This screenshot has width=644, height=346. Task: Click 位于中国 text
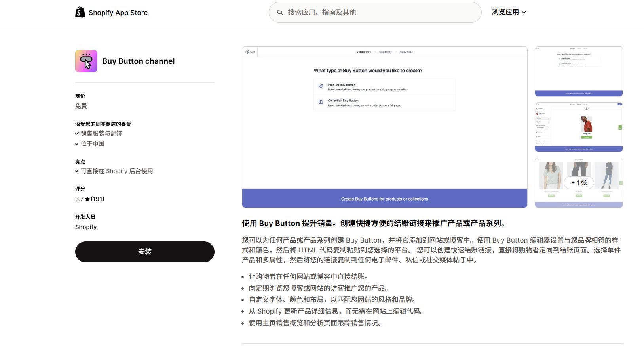pos(93,144)
